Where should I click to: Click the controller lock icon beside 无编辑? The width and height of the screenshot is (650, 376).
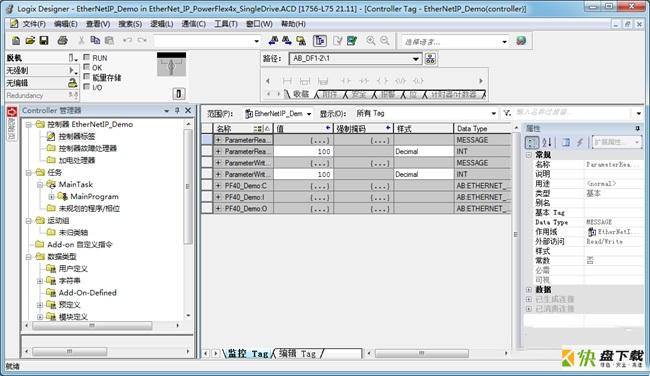(72, 83)
